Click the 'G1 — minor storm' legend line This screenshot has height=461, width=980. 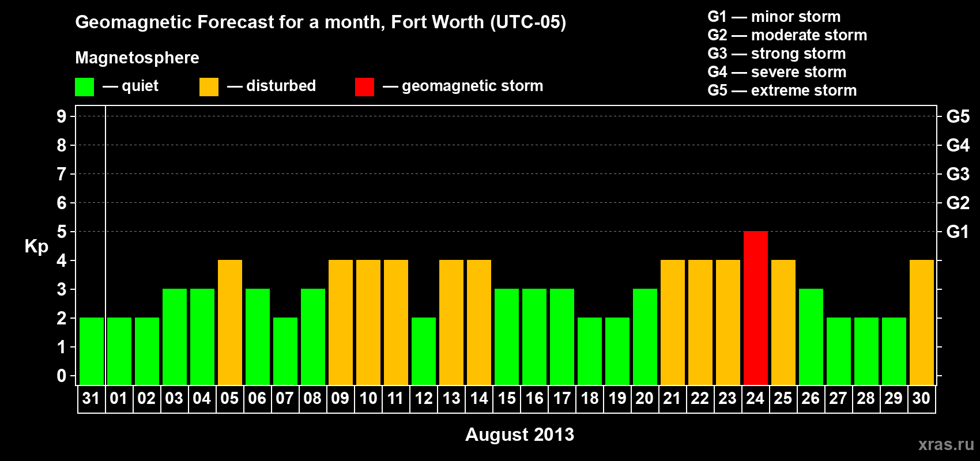[x=774, y=17]
